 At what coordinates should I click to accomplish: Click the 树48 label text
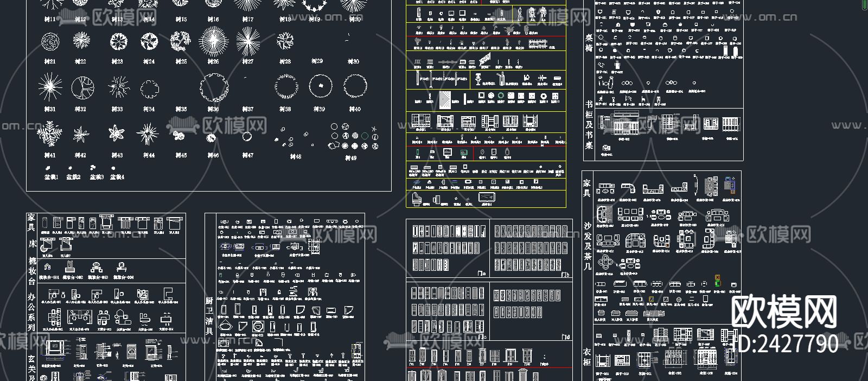tap(296, 157)
